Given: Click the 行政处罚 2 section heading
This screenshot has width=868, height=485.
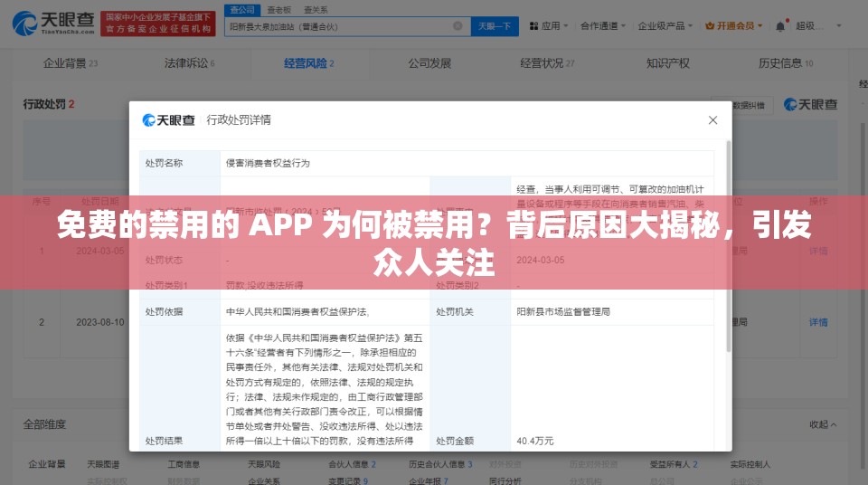Looking at the screenshot, I should click(49, 104).
